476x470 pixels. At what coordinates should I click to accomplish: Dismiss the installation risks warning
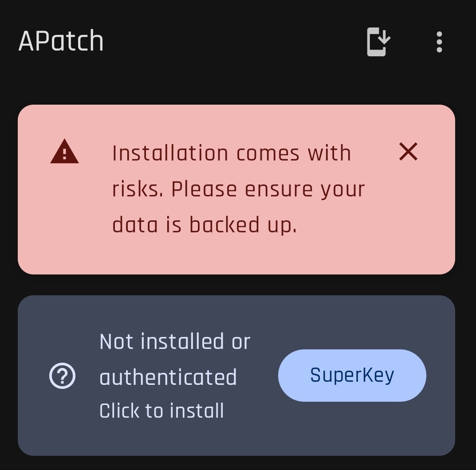click(408, 152)
